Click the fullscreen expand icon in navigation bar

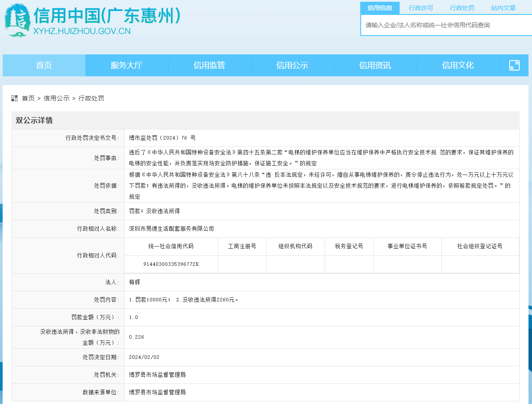coord(514,65)
